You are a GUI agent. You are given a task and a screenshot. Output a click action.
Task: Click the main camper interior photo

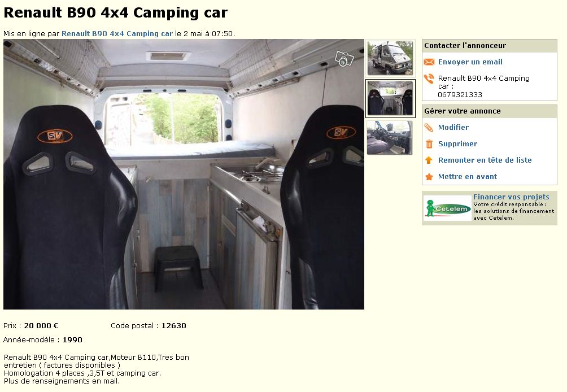184,175
